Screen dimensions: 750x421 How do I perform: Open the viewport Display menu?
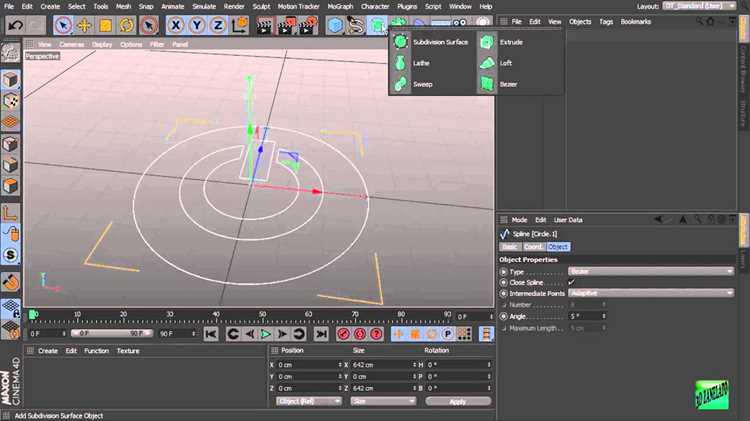(102, 44)
